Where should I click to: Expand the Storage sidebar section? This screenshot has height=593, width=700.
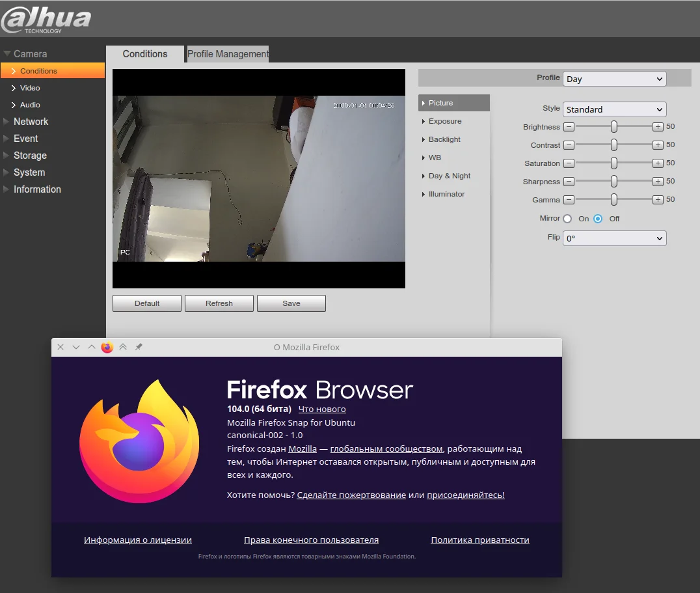30,156
